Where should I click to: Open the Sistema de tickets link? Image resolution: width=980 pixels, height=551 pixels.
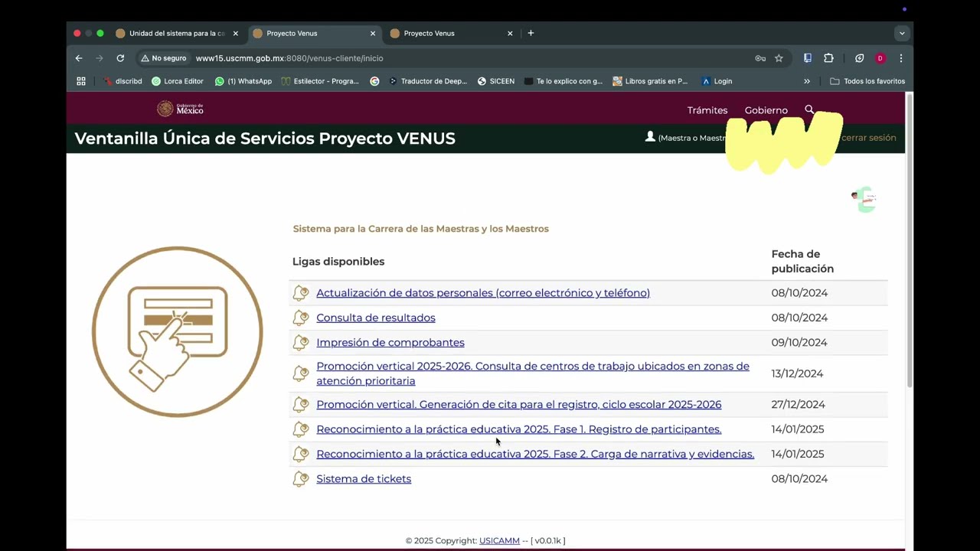pyautogui.click(x=364, y=479)
